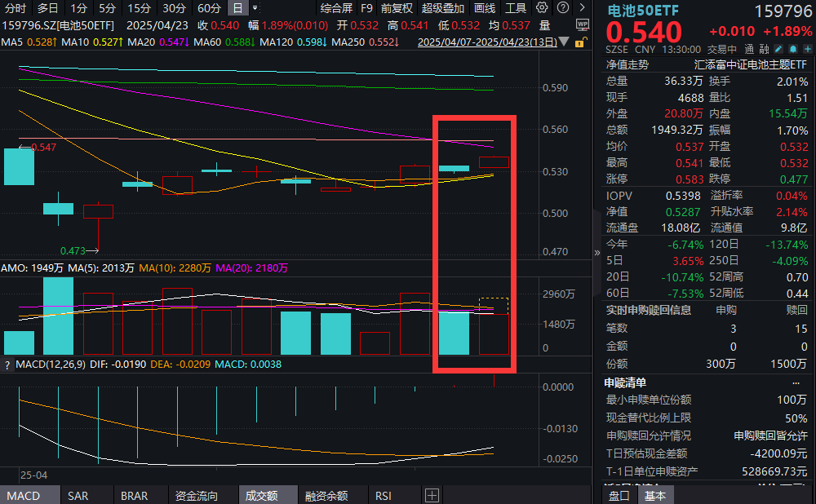Click the 实时申购赎回信息 heading

[649, 311]
